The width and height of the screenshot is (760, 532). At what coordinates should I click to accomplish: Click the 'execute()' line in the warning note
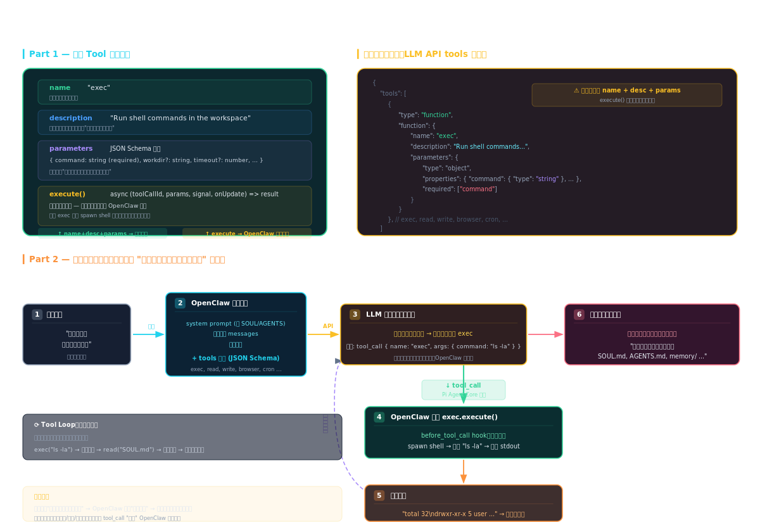coord(627,100)
